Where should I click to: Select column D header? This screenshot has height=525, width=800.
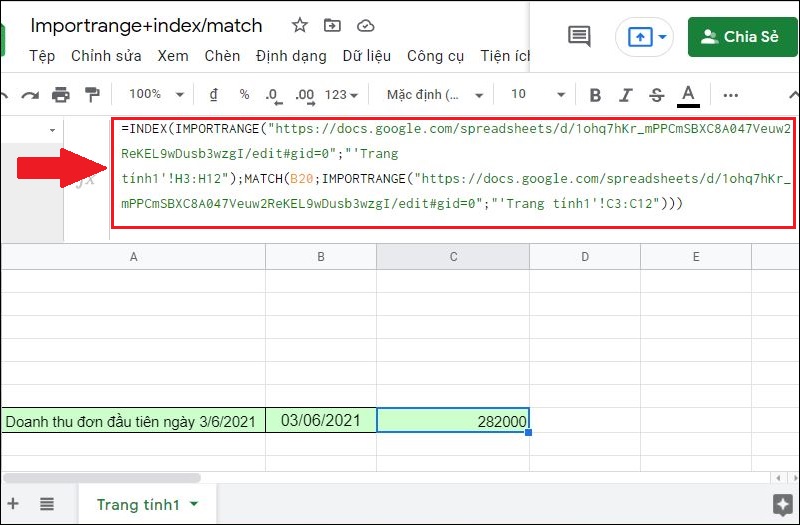point(585,257)
